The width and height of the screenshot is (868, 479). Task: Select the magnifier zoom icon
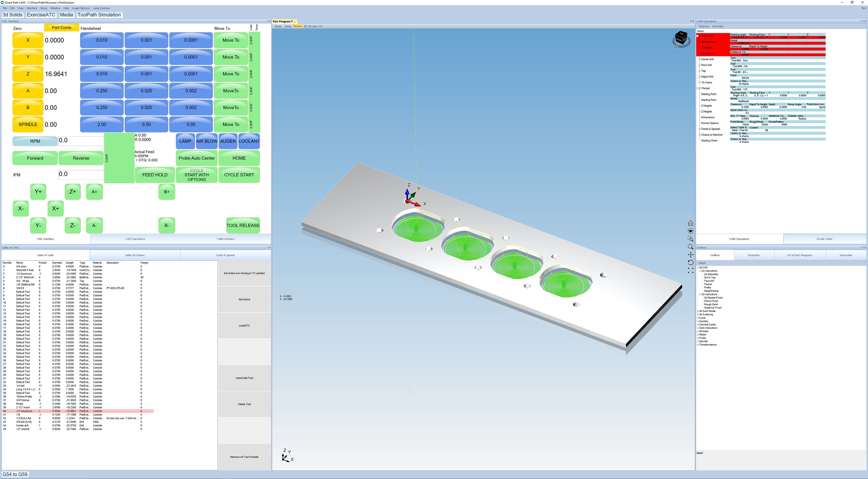[690, 247]
